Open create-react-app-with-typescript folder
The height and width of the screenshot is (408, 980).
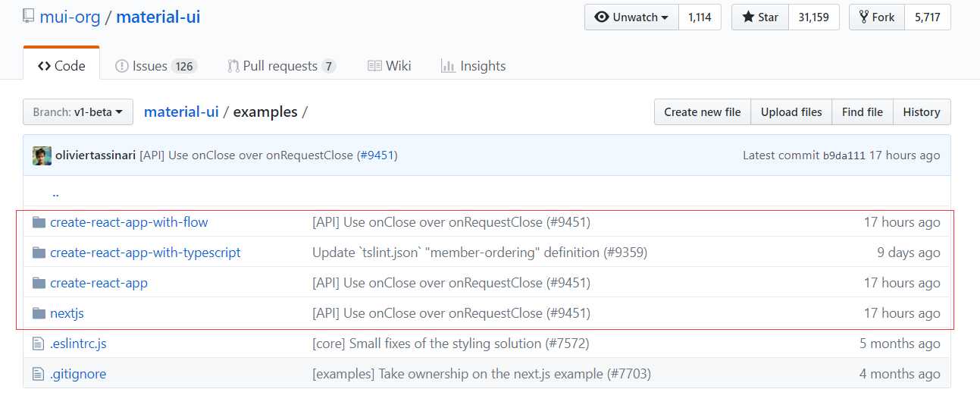point(146,253)
